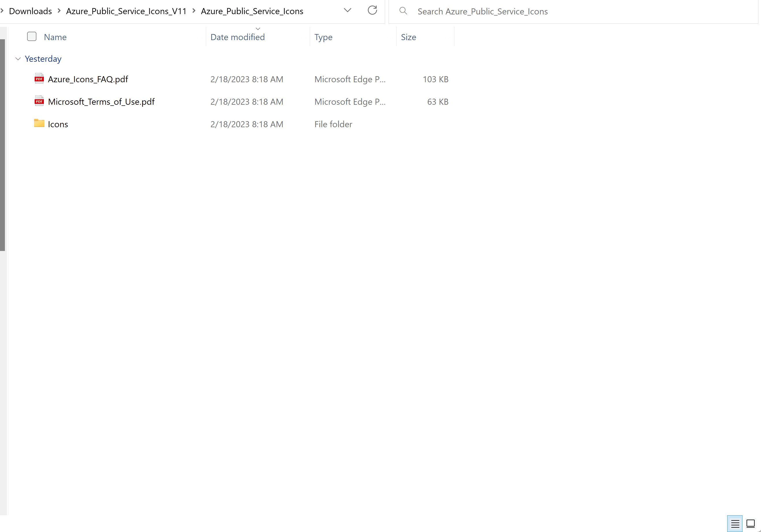Screen dimensions: 761x532
Task: Expand chevron after Azure_Public_Service_Icons_V11 breadcrumb
Action: coord(194,11)
